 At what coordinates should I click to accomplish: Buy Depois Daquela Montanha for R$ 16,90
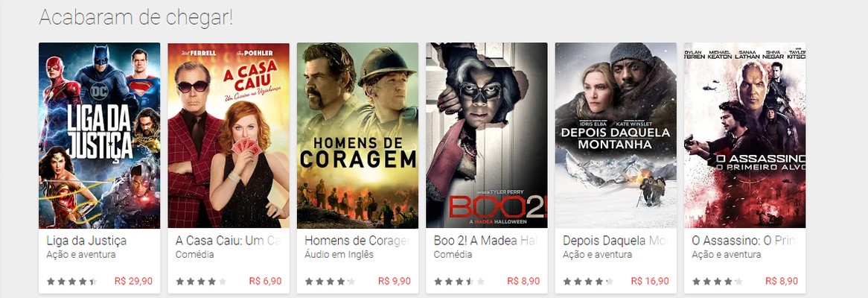coord(650,281)
